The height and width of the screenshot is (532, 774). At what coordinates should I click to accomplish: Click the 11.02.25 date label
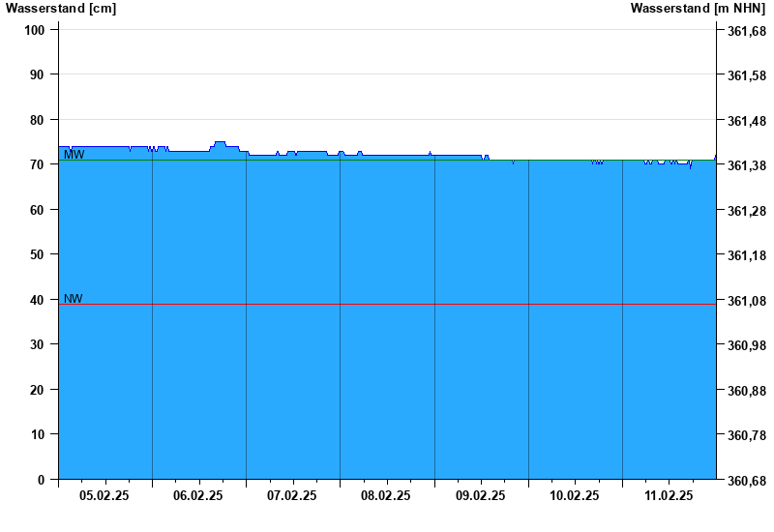coord(669,495)
